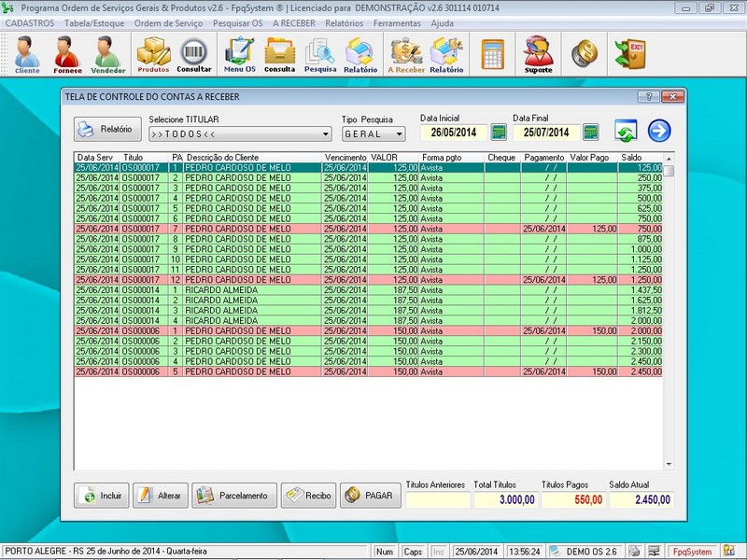
Task: Open the Cliente toolbar icon
Action: [27, 54]
